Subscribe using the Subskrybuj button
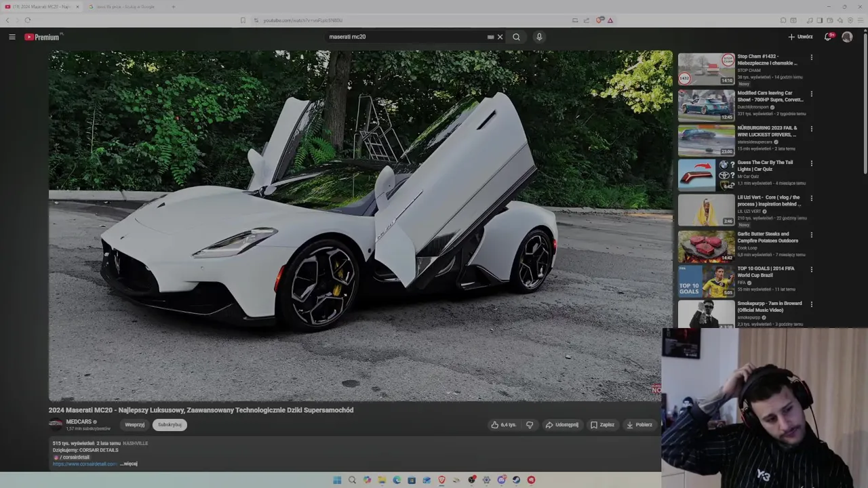 [x=170, y=425]
